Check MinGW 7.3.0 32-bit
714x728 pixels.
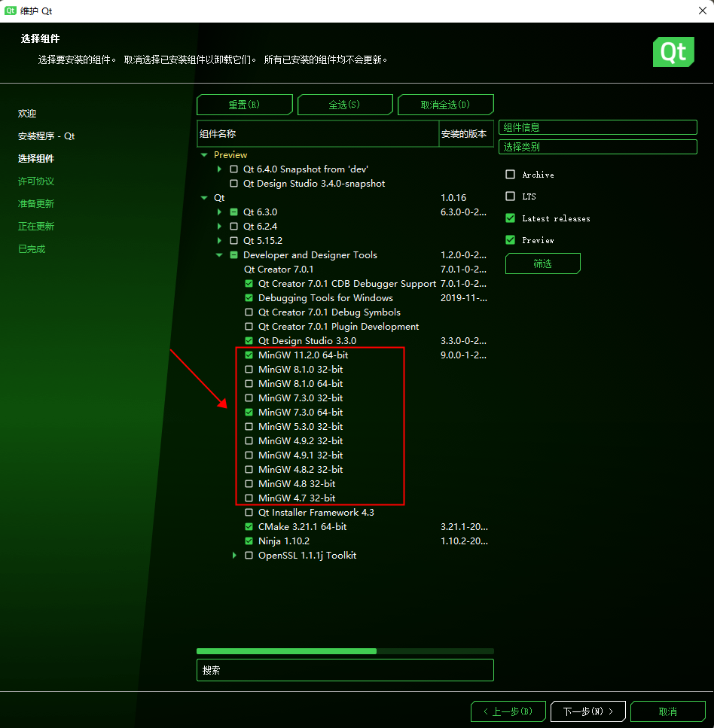point(249,398)
